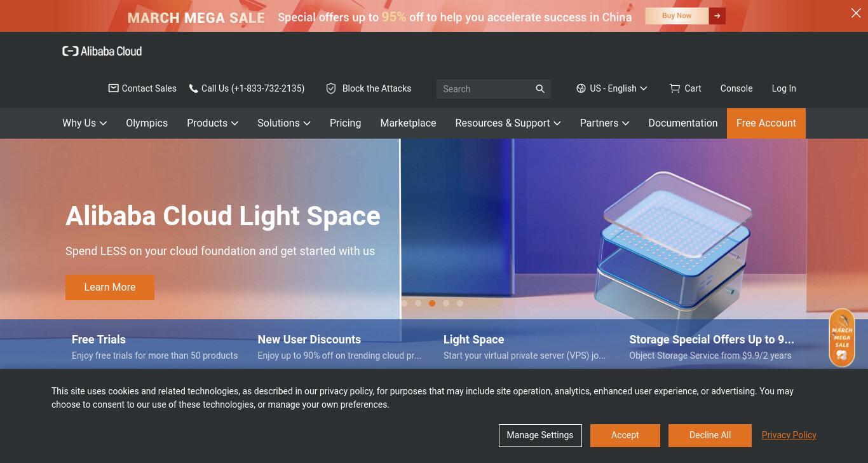Click the magnifier search icon
Viewport: 868px width, 463px height.
540,89
